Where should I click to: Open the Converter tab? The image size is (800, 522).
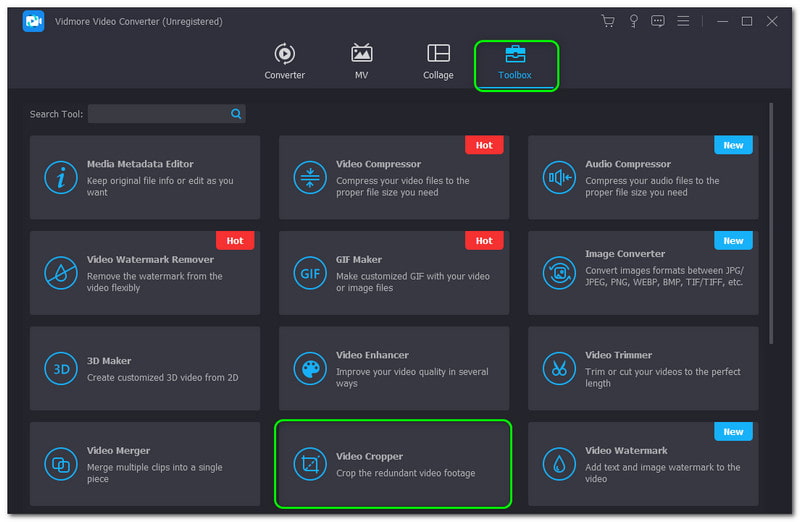284,62
